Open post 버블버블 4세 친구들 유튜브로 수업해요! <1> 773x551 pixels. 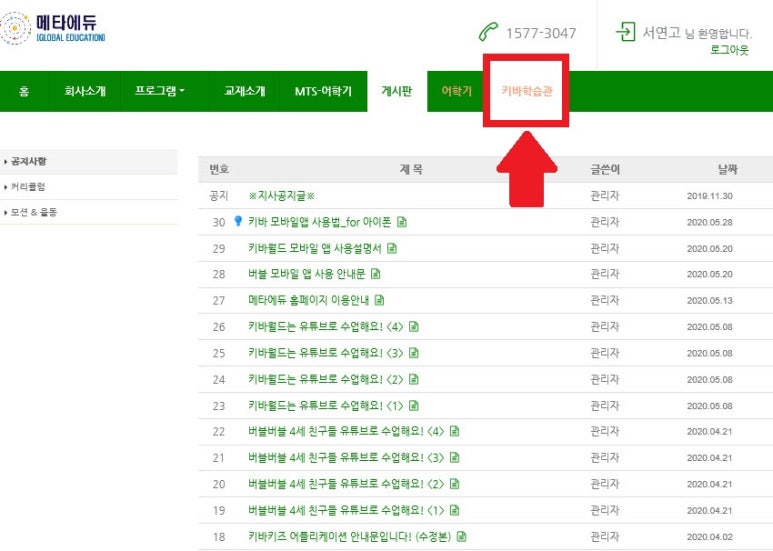tap(347, 510)
